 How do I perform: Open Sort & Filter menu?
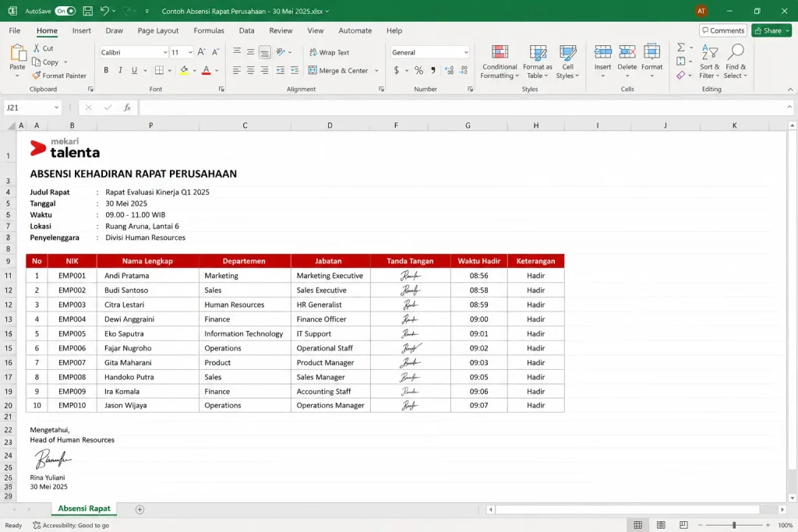pyautogui.click(x=709, y=62)
